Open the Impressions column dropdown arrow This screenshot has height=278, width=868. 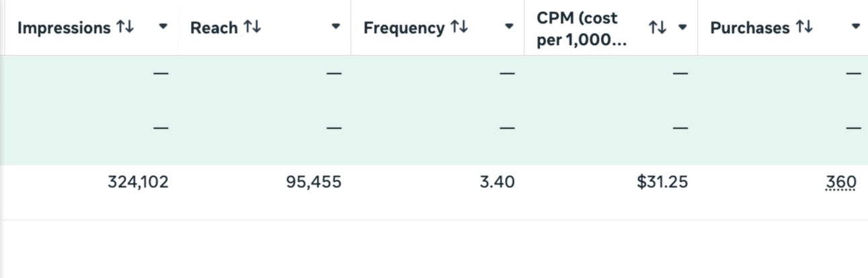[163, 28]
